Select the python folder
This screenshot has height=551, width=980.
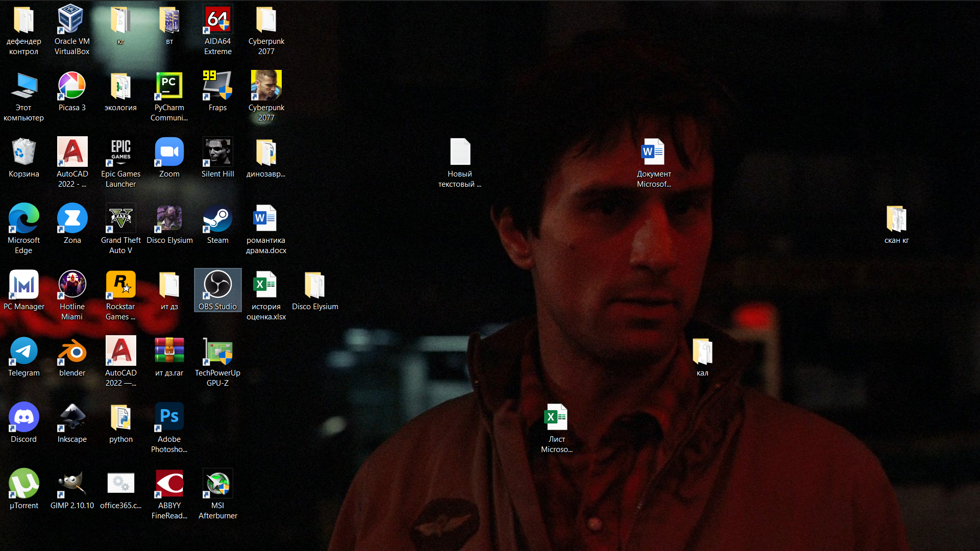coord(120,422)
